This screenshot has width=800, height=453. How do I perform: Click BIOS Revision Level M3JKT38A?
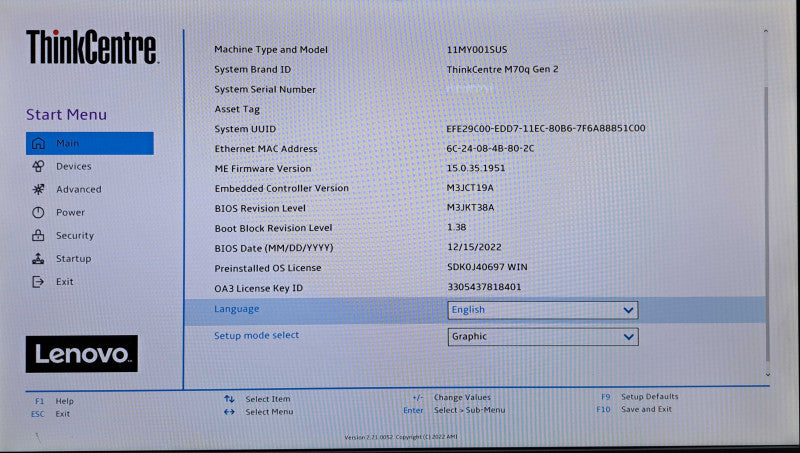click(470, 208)
